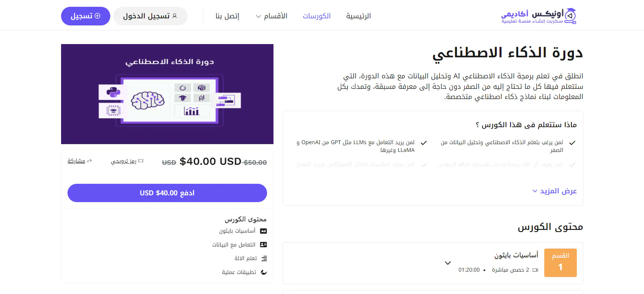Click the user icon in login button
The image size is (644, 294).
tap(175, 16)
